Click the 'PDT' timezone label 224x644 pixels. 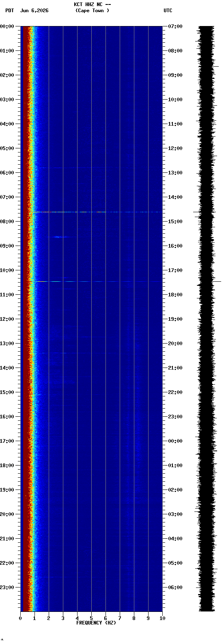click(x=9, y=11)
